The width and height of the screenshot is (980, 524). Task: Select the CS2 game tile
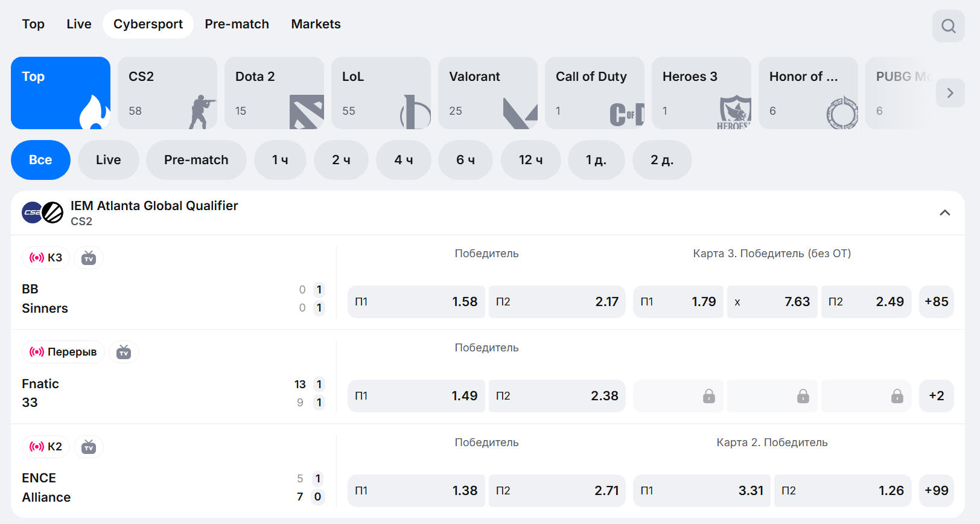point(167,93)
